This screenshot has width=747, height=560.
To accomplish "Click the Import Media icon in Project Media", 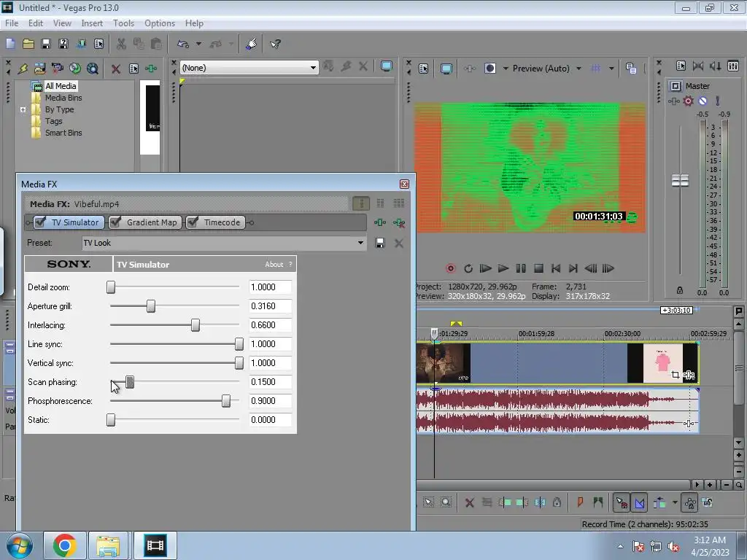I will tap(40, 69).
